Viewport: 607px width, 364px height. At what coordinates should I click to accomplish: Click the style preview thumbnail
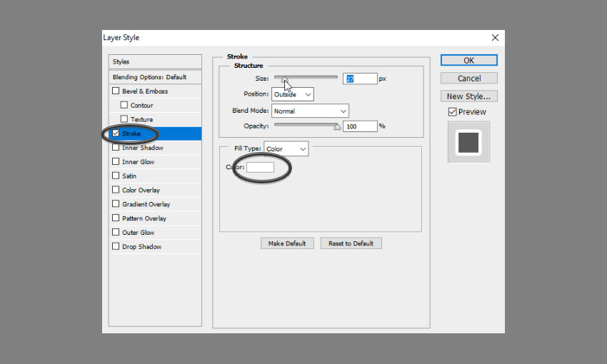point(468,142)
